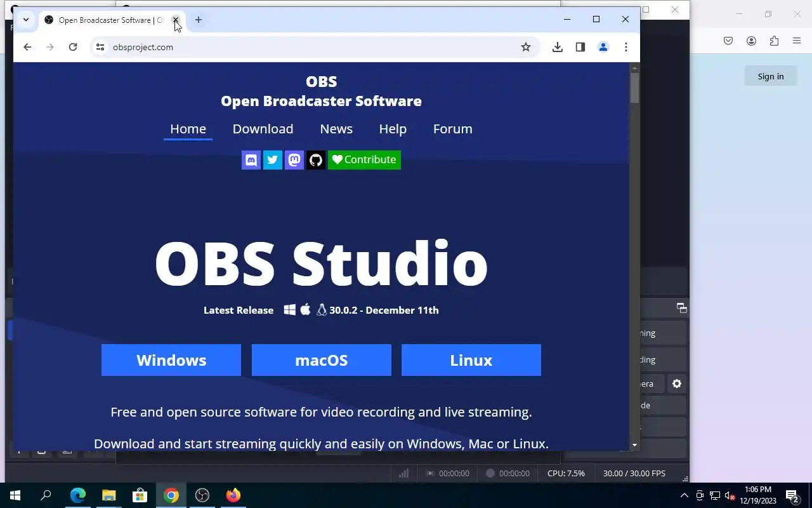Open the taskbar clock showing 1:06 PM
The image size is (812, 508).
(758, 495)
